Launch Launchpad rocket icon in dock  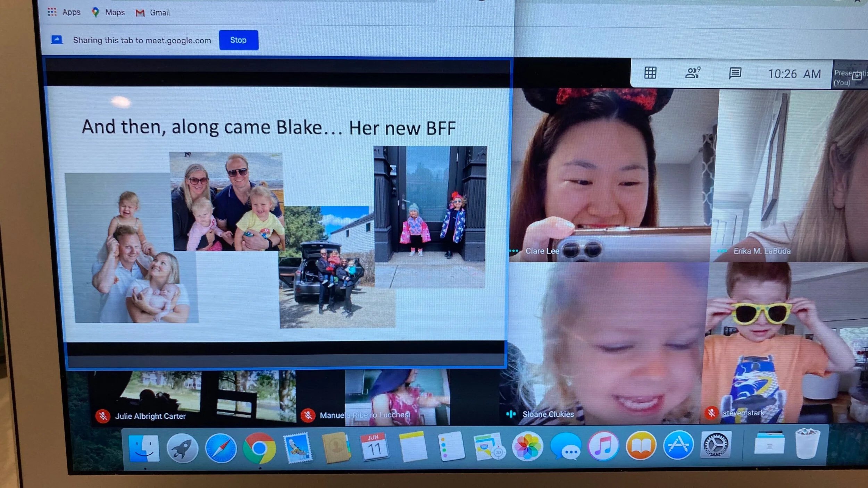pyautogui.click(x=183, y=448)
